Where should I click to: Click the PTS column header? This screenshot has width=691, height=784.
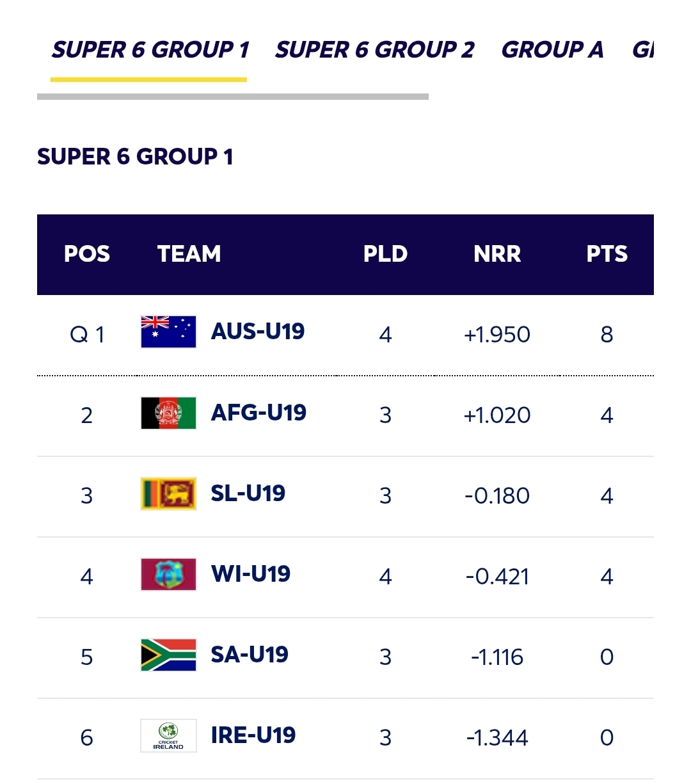[x=607, y=254]
